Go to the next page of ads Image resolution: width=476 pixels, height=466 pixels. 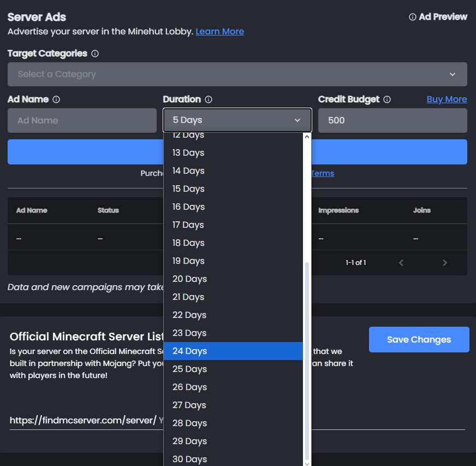(x=445, y=263)
